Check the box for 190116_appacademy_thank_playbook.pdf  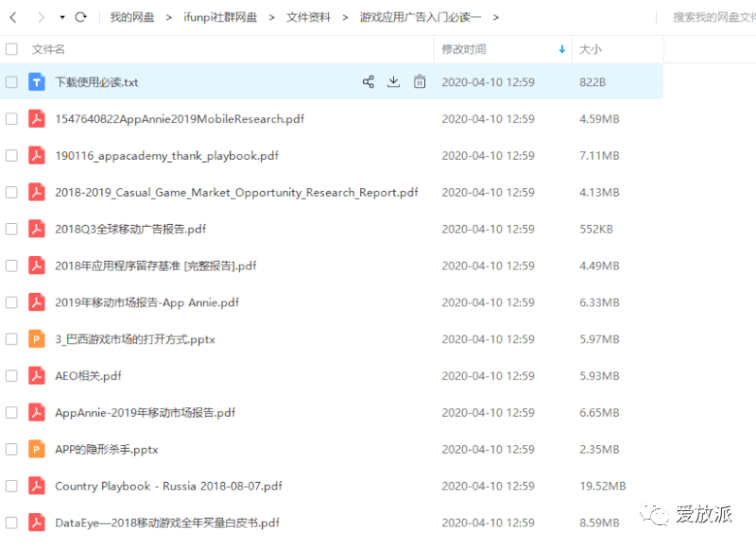point(11,155)
